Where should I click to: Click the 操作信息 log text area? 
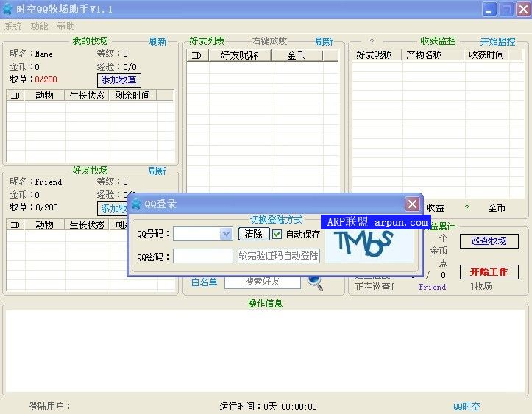[x=266, y=351]
